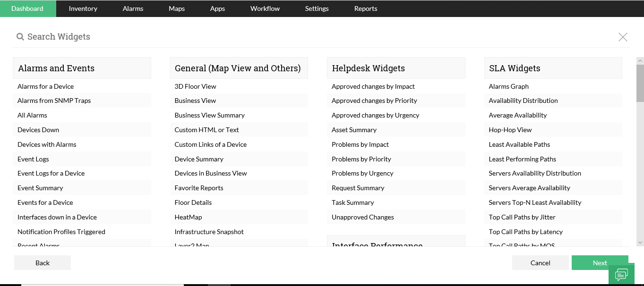644x286 pixels.
Task: Select the 3D Floor View widget
Action: tap(195, 86)
